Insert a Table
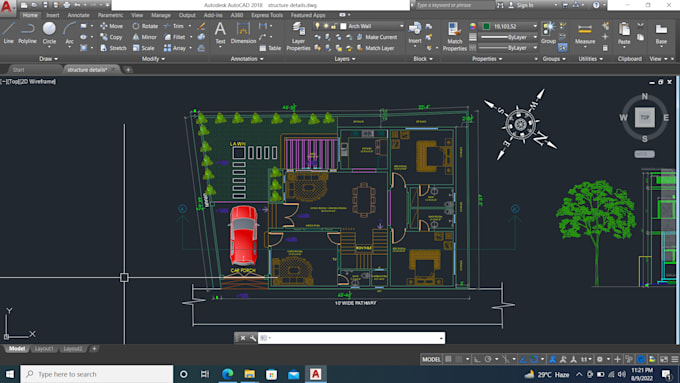 [270, 48]
